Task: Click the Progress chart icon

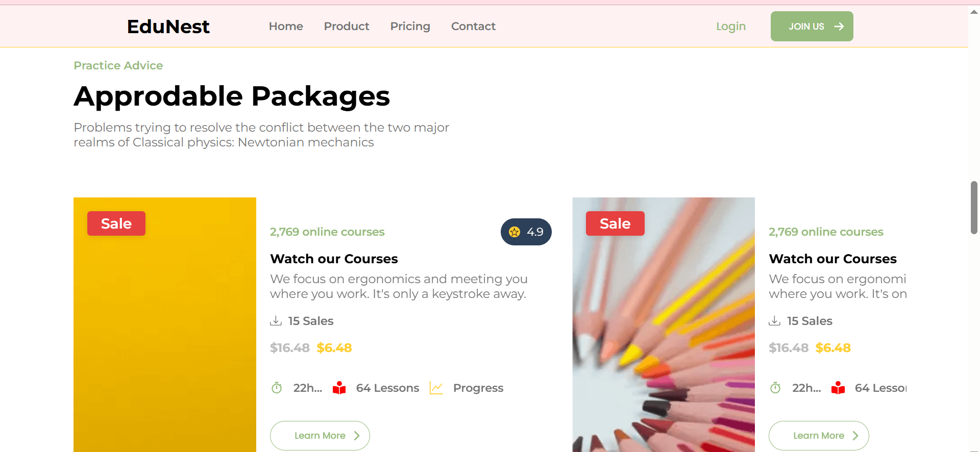Action: (436, 388)
